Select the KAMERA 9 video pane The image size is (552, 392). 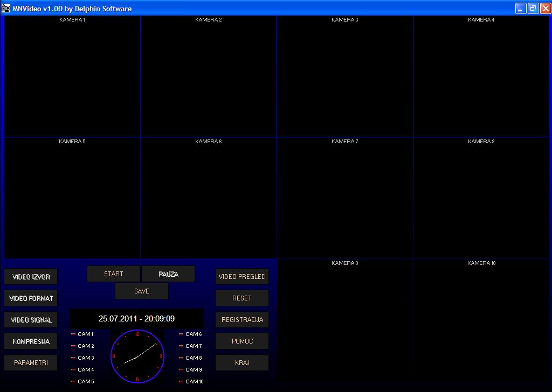344,319
